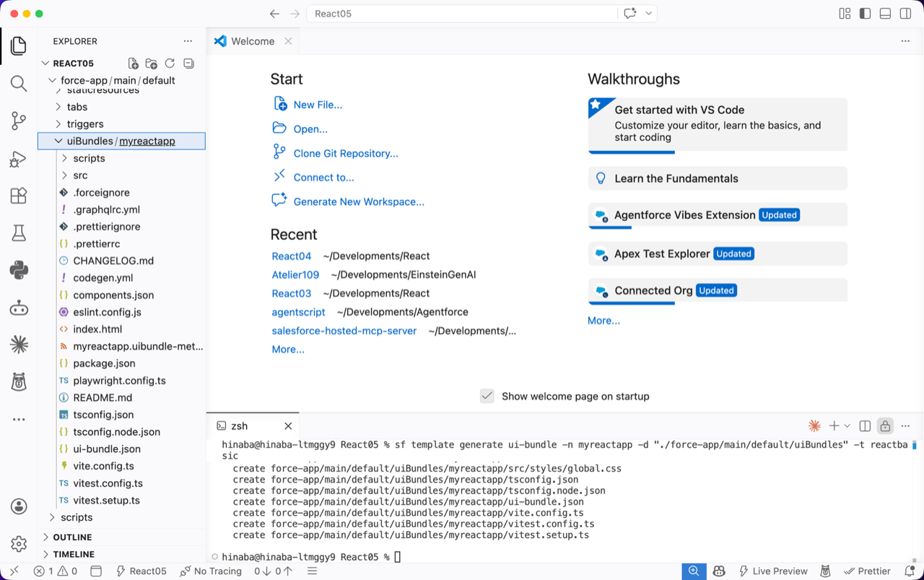Click the React05 command center search box
924x580 pixels.
(x=462, y=14)
